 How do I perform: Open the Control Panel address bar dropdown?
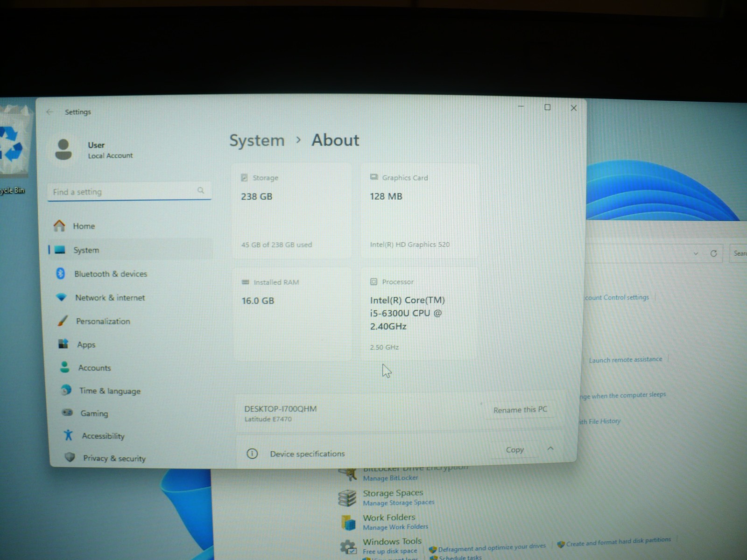click(696, 253)
